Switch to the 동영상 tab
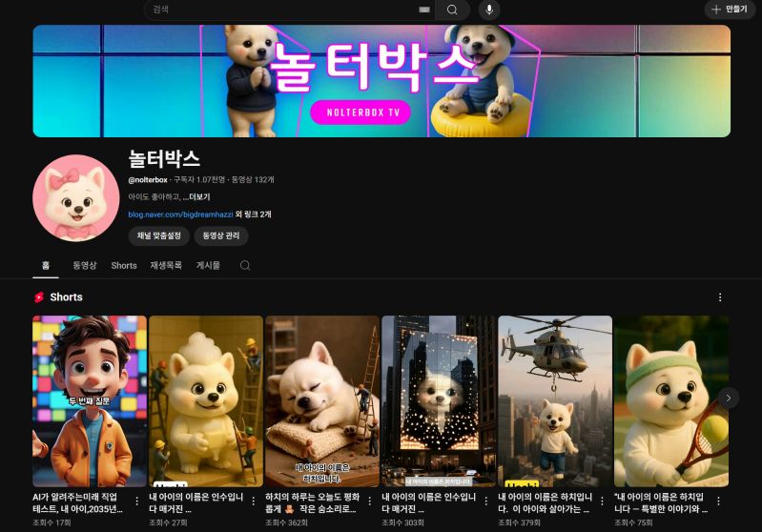 85,265
